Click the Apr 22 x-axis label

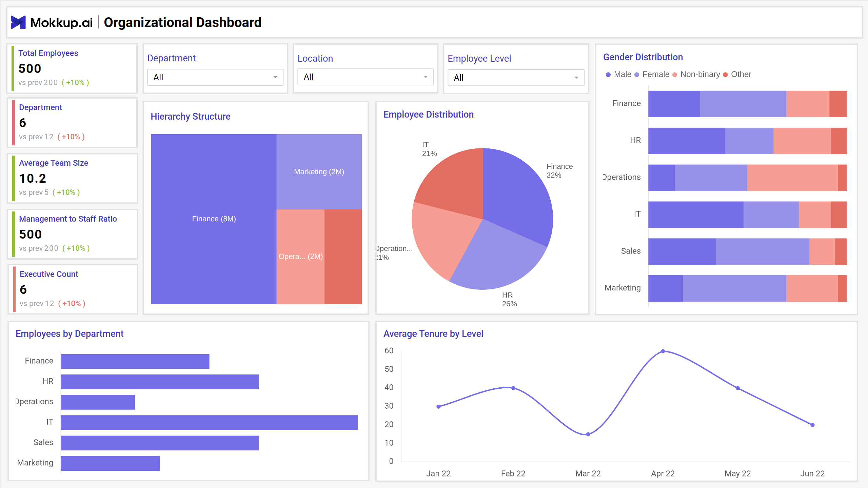pyautogui.click(x=663, y=473)
